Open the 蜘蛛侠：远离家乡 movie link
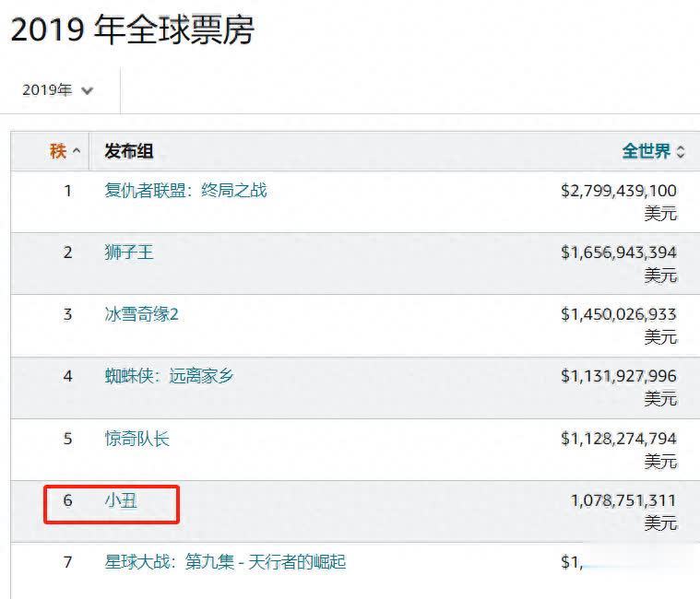Viewport: 700px width, 599px height. tap(169, 376)
